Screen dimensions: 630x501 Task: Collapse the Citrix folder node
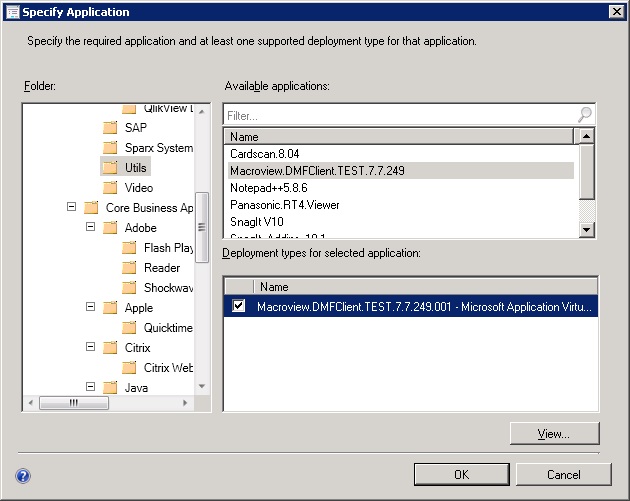(x=90, y=348)
